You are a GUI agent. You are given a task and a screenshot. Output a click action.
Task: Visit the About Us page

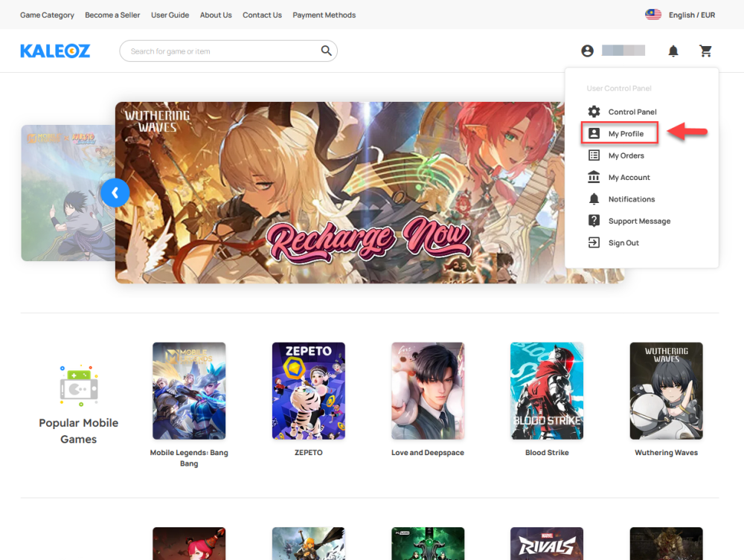(x=216, y=15)
